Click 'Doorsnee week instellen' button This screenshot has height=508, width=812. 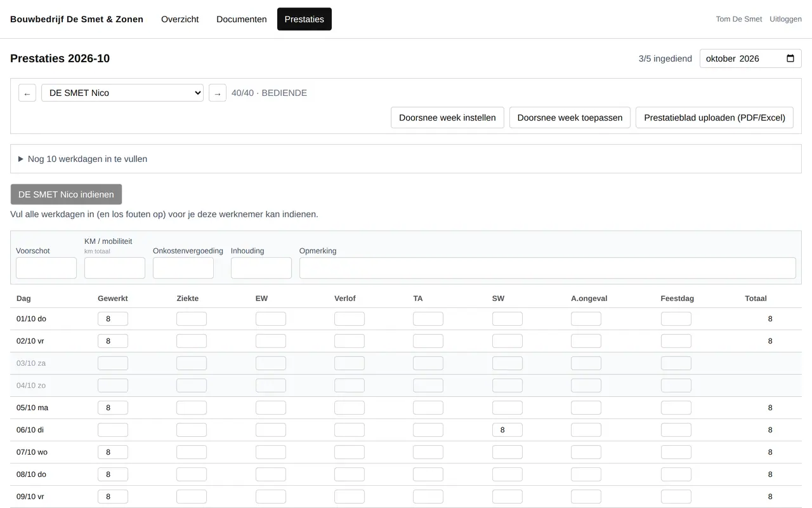447,117
